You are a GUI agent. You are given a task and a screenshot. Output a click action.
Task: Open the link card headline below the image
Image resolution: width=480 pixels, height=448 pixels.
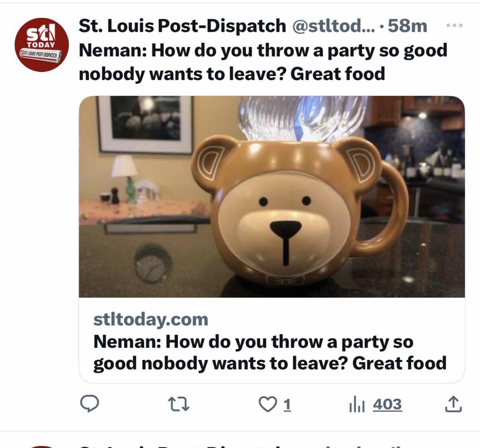pos(269,352)
